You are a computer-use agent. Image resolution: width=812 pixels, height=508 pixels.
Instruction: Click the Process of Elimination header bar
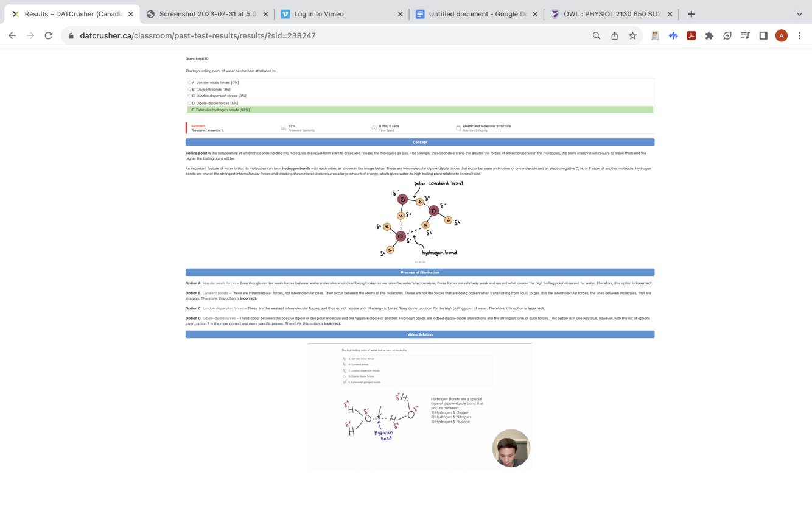(420, 272)
